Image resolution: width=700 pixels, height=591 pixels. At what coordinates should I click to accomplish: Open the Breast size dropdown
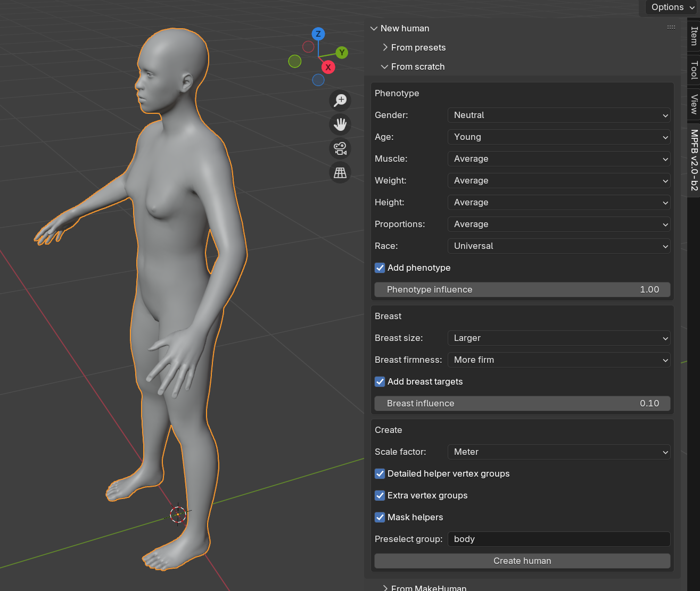pyautogui.click(x=559, y=338)
